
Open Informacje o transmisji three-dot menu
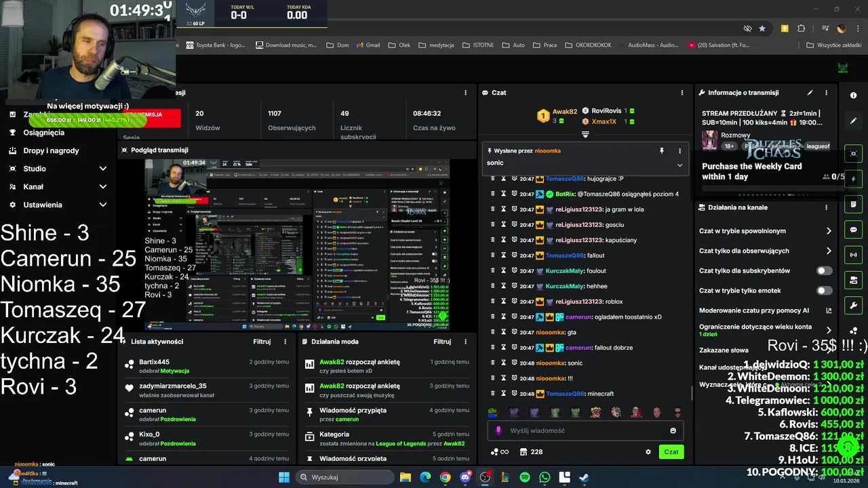tap(826, 93)
